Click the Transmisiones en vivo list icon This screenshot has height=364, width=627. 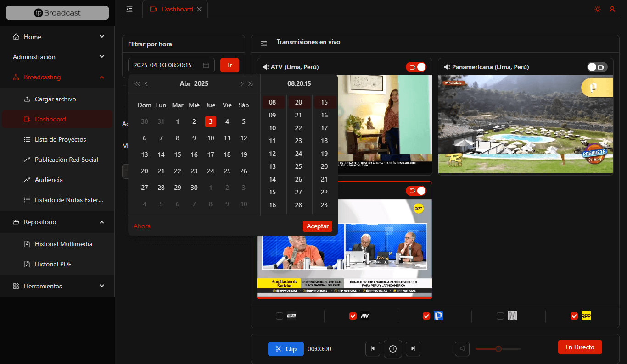264,43
